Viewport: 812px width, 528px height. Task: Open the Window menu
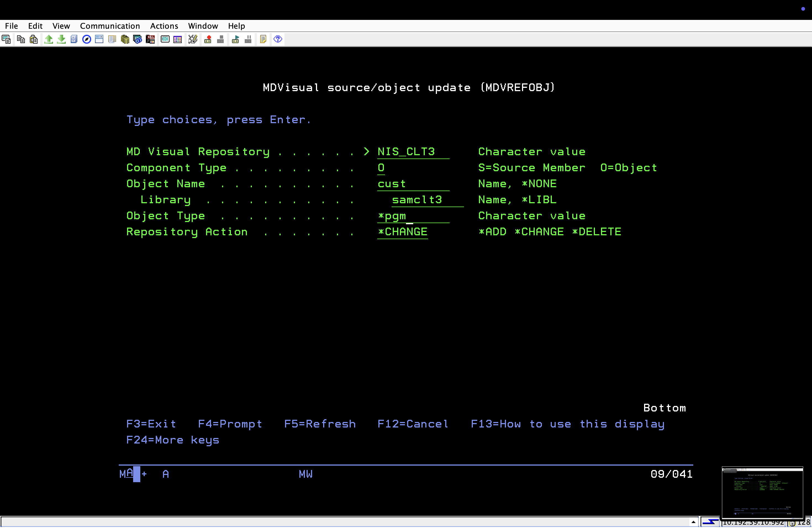(x=203, y=26)
